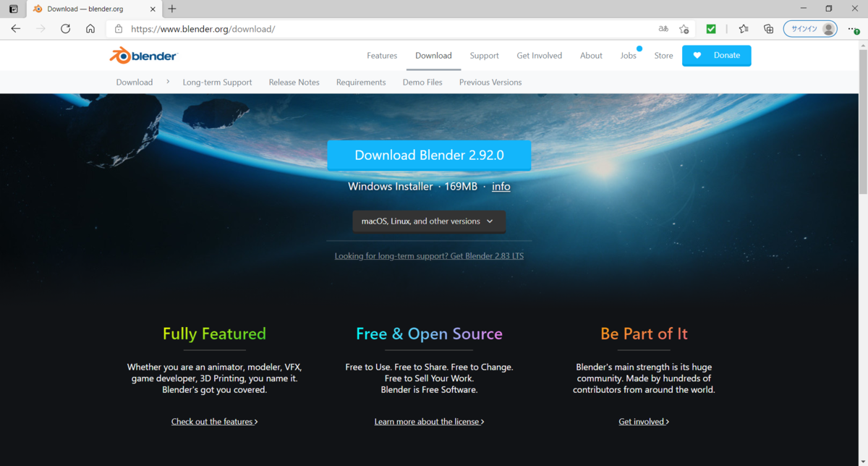Click the info link beside 169MB

point(501,187)
